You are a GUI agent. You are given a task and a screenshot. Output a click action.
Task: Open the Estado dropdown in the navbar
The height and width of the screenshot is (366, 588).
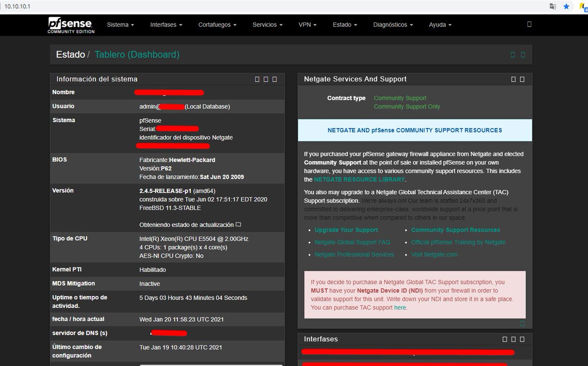(344, 25)
